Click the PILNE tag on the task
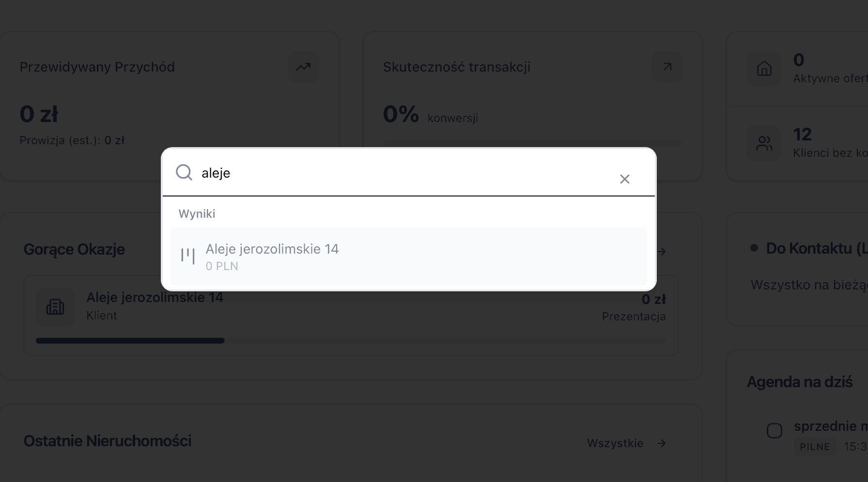Screen dimensions: 868x482 tap(814, 447)
